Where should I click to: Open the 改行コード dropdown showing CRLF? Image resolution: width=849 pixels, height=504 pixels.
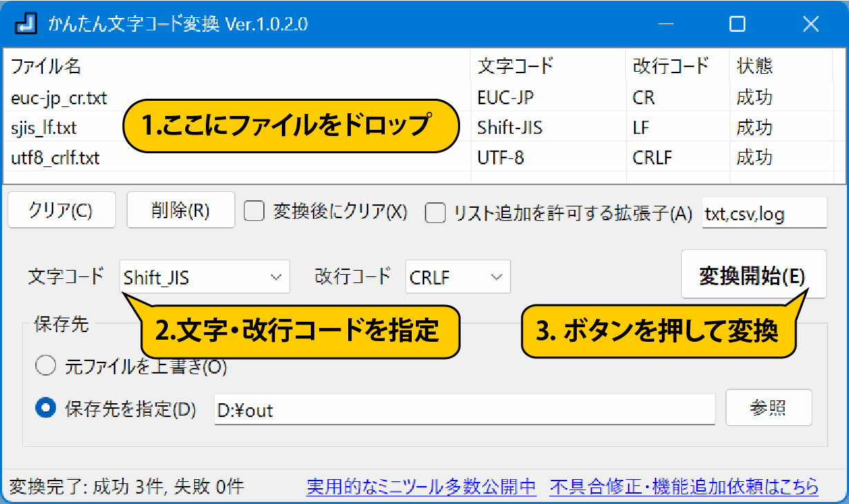pyautogui.click(x=457, y=276)
